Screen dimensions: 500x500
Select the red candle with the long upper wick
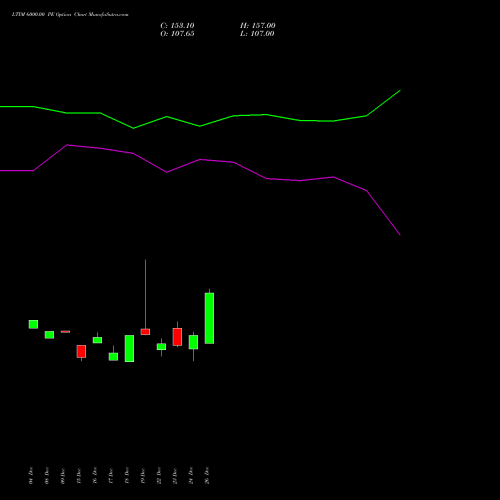(x=145, y=332)
